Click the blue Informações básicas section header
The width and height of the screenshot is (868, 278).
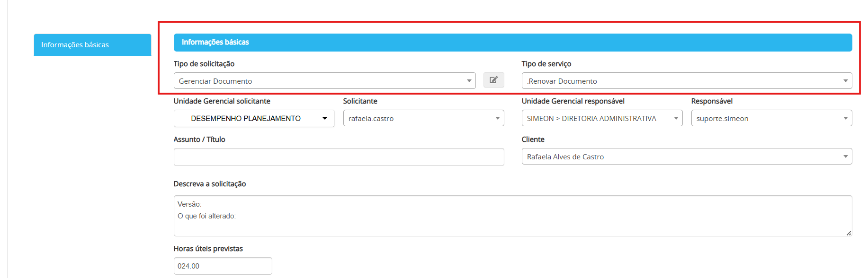point(512,42)
